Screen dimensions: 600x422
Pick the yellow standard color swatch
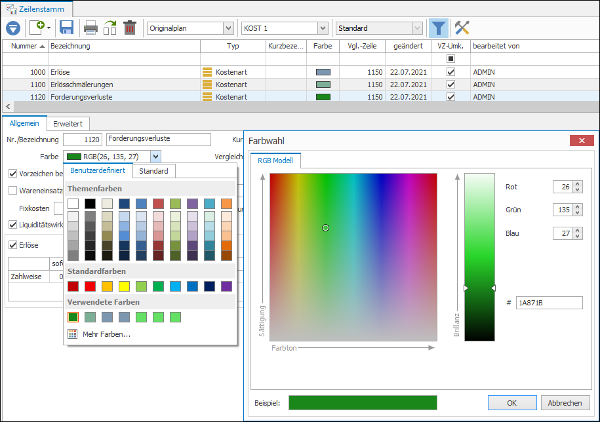[x=124, y=286]
